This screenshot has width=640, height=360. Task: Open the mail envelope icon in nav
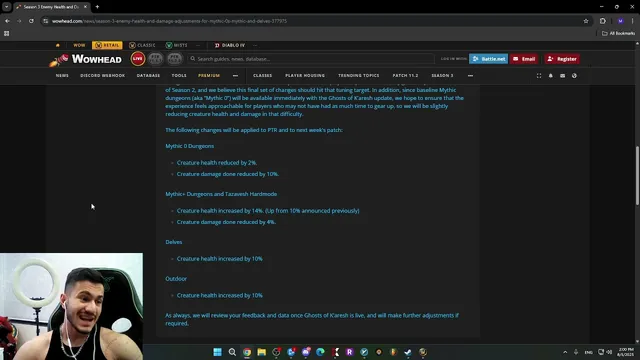[562, 76]
